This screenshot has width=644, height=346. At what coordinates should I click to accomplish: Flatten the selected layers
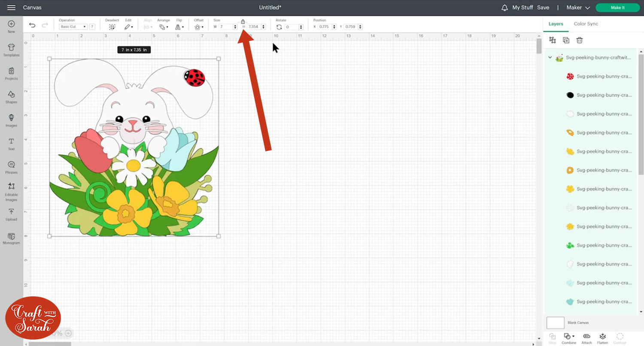[602, 337]
